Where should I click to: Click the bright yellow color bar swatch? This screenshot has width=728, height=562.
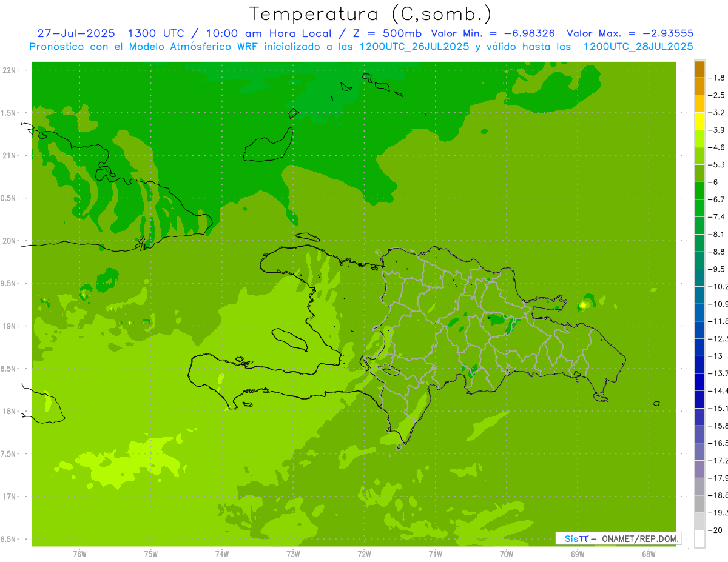(699, 121)
